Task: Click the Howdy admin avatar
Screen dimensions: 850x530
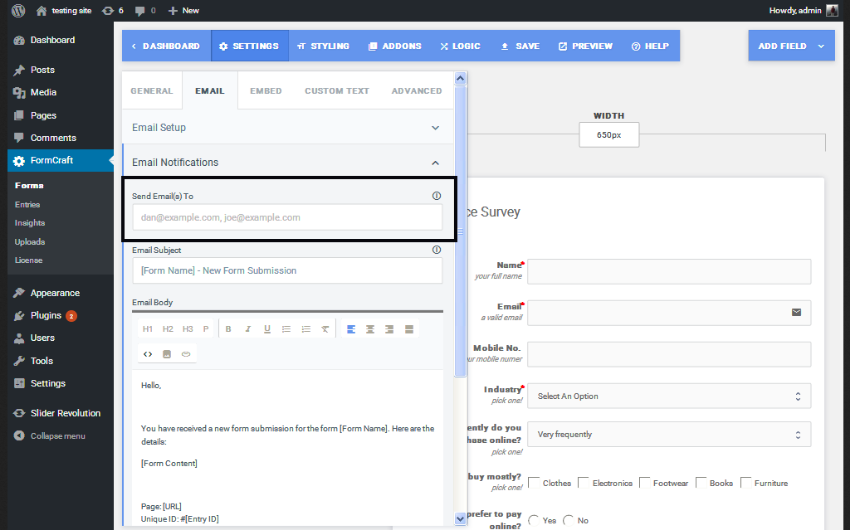Action: [x=832, y=10]
